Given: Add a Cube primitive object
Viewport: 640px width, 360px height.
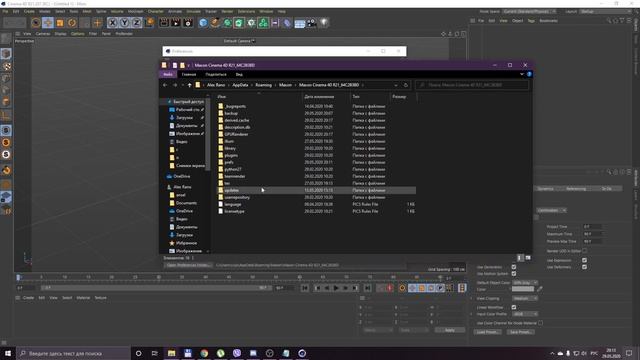Looking at the screenshot, I should coord(203,23).
